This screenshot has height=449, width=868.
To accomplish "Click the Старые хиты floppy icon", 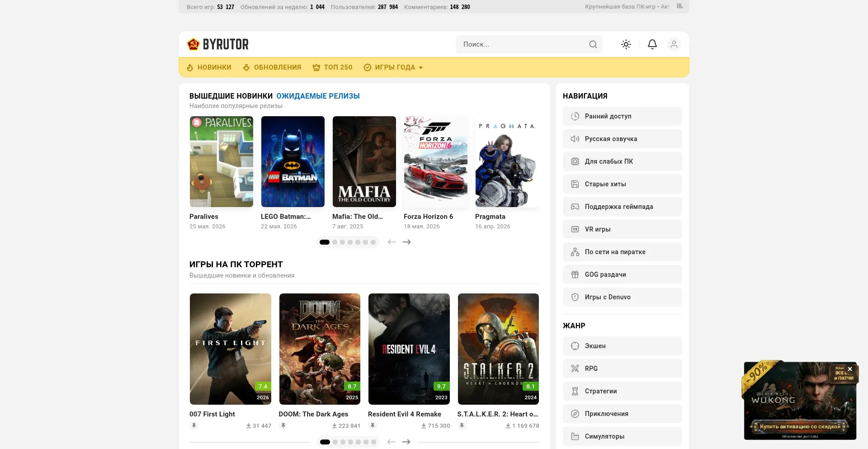I will tap(575, 184).
